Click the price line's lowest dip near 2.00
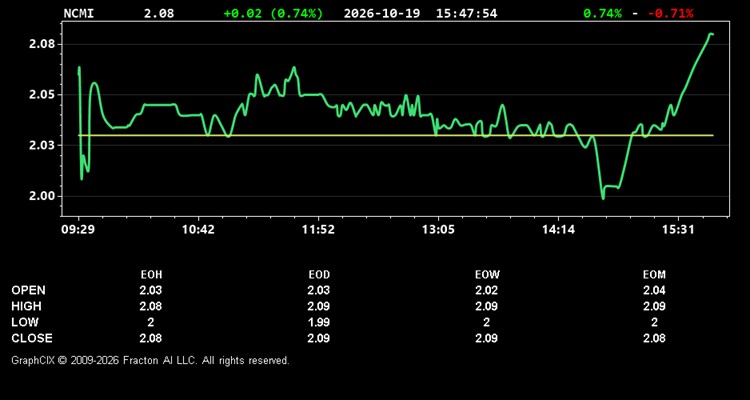The width and height of the screenshot is (750, 400). pos(603,197)
